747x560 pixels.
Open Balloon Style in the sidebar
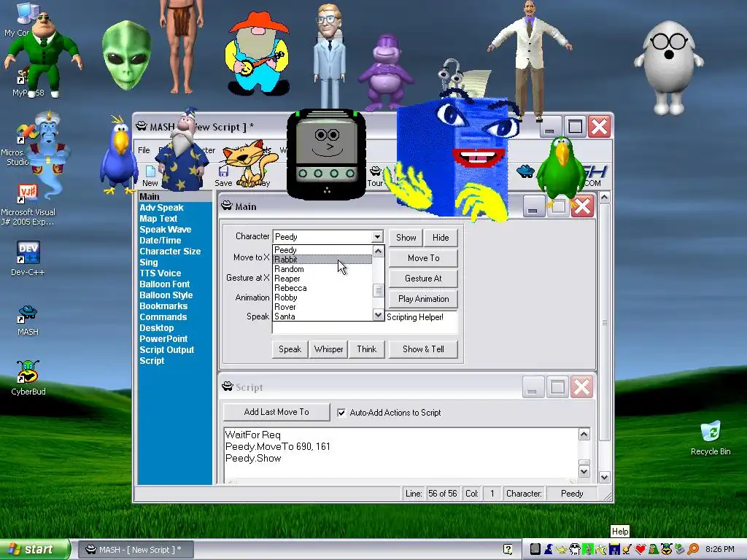point(166,295)
